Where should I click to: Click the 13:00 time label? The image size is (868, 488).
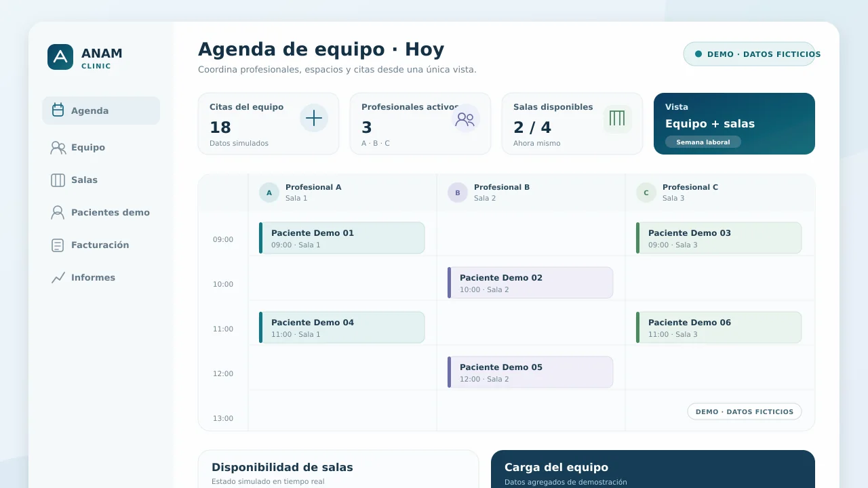point(223,419)
